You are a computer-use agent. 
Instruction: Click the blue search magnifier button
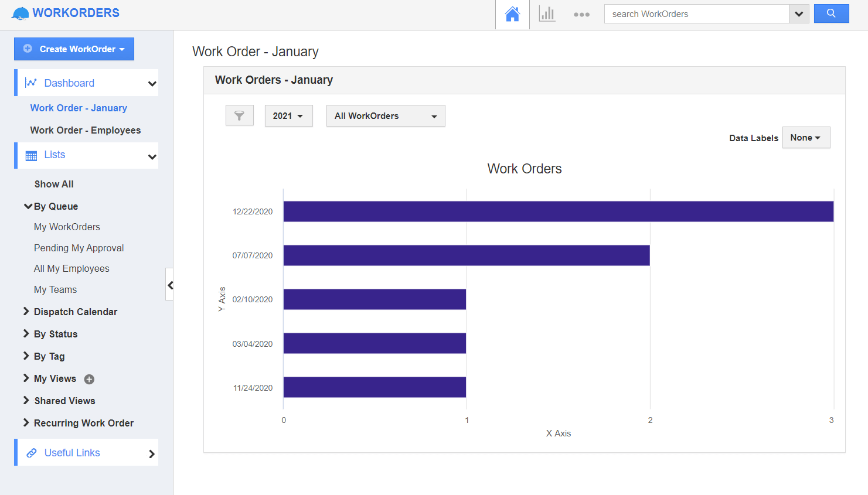coord(831,13)
